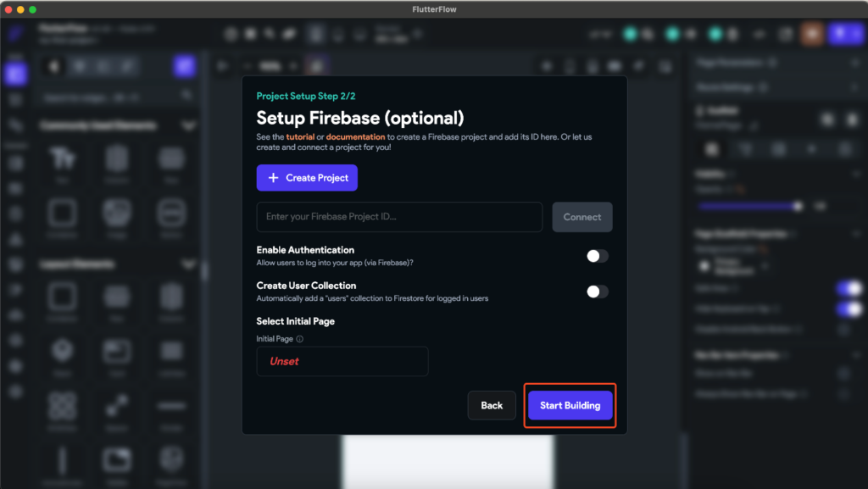This screenshot has width=868, height=489.
Task: Toggle the Safe Area switch in the properties panel
Action: 850,287
